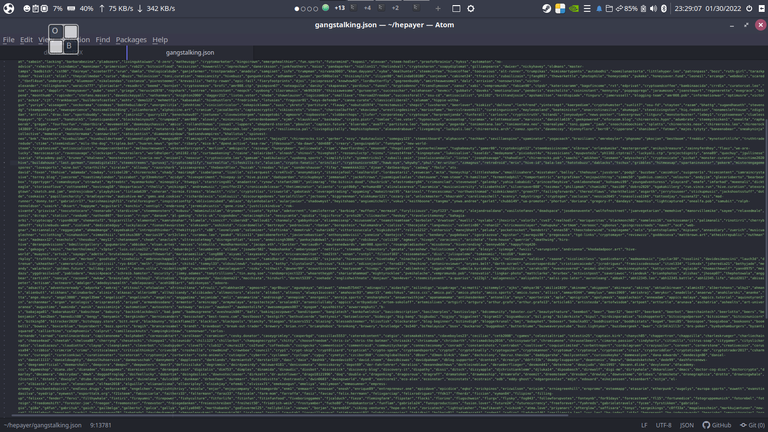The height and width of the screenshot is (432, 768).
Task: Click the window rectangle icon in top panel
Action: tap(456, 8)
